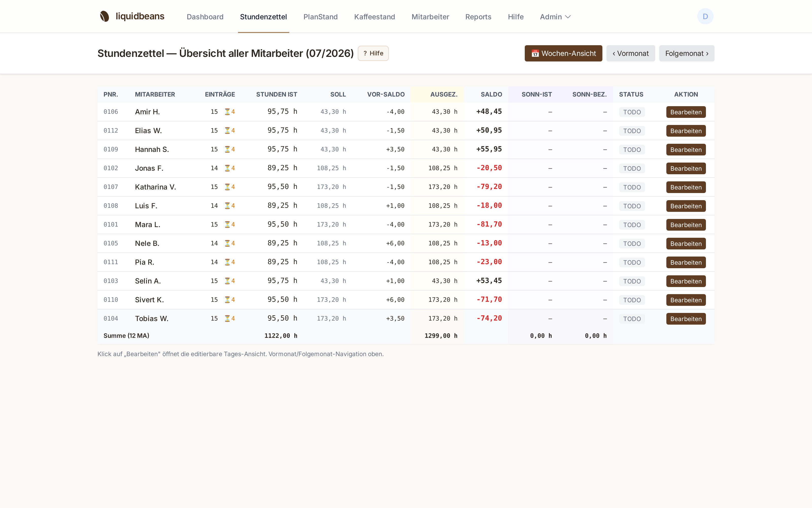Click the STATUS column header

tap(631, 94)
